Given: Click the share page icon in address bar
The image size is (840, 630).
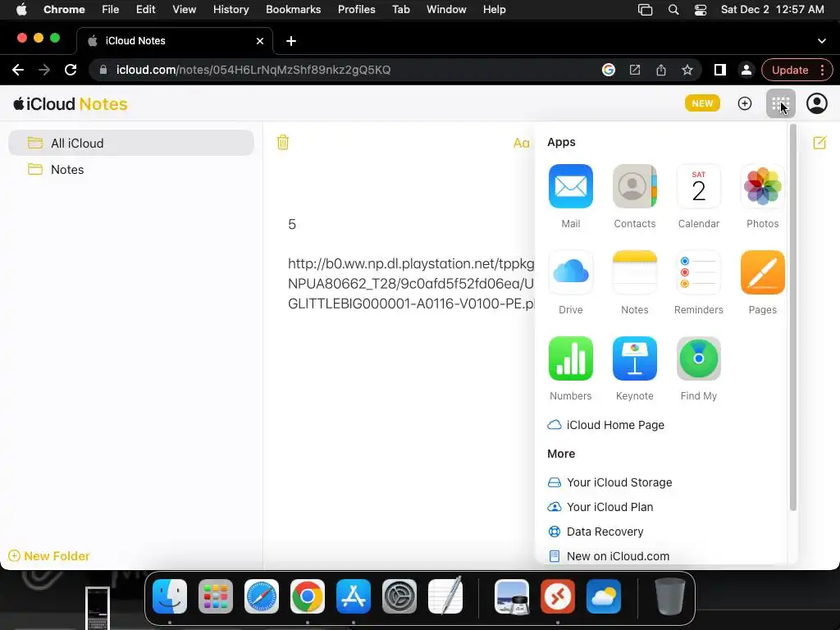Looking at the screenshot, I should click(661, 70).
